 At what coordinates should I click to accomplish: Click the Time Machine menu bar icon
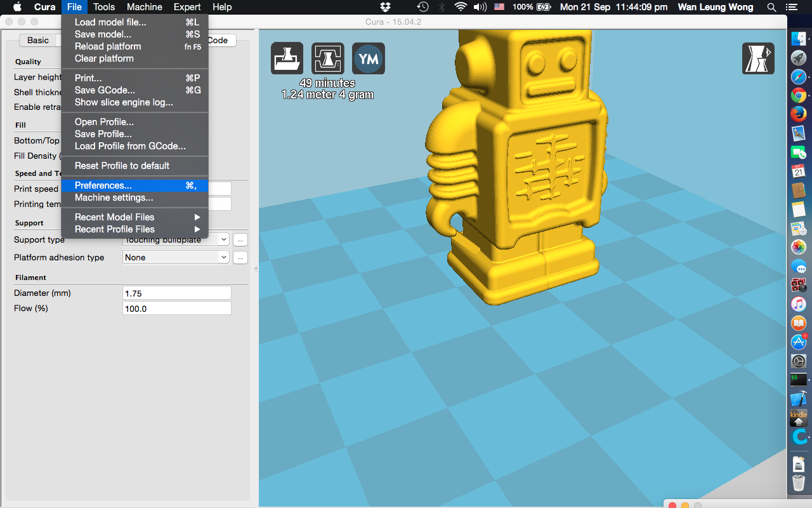[x=422, y=7]
